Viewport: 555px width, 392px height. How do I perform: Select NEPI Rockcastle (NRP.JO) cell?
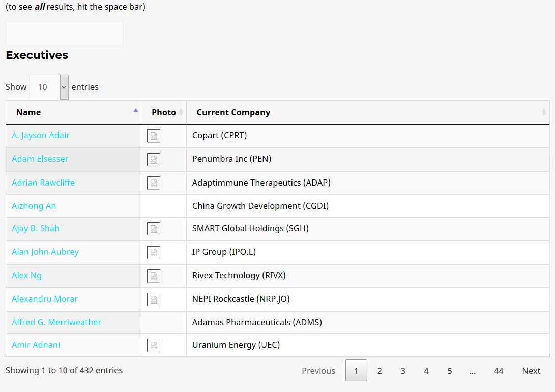(368, 299)
